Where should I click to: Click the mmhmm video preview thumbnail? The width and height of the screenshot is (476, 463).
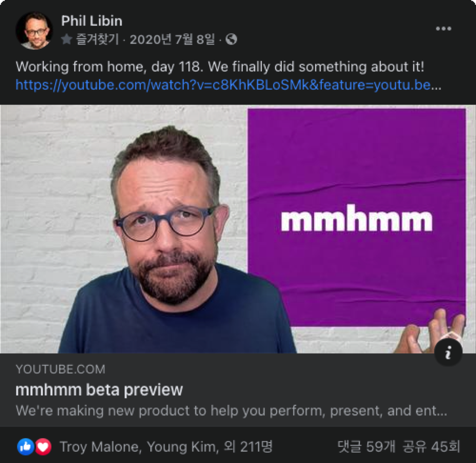click(x=238, y=229)
